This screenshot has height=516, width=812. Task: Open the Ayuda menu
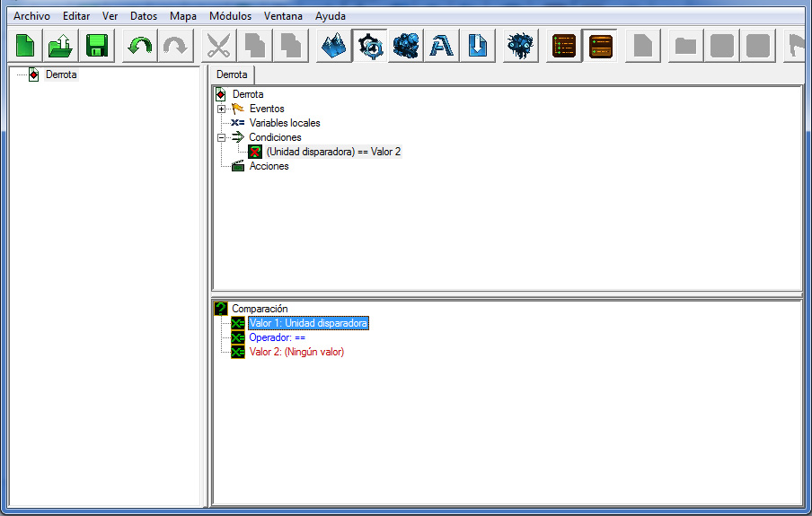330,16
